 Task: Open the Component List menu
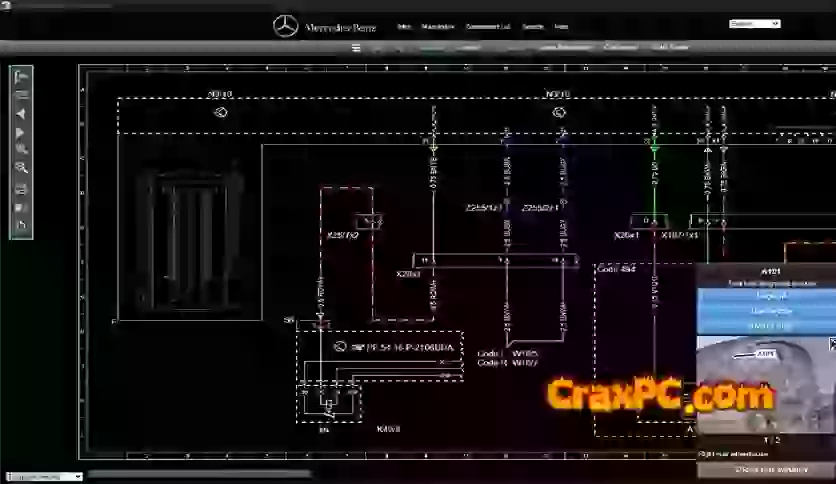[488, 27]
